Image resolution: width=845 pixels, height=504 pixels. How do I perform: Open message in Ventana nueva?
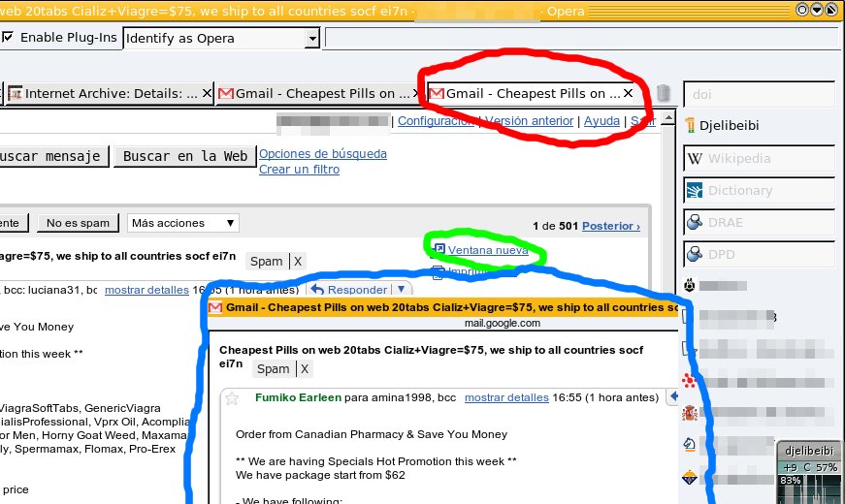(488, 250)
